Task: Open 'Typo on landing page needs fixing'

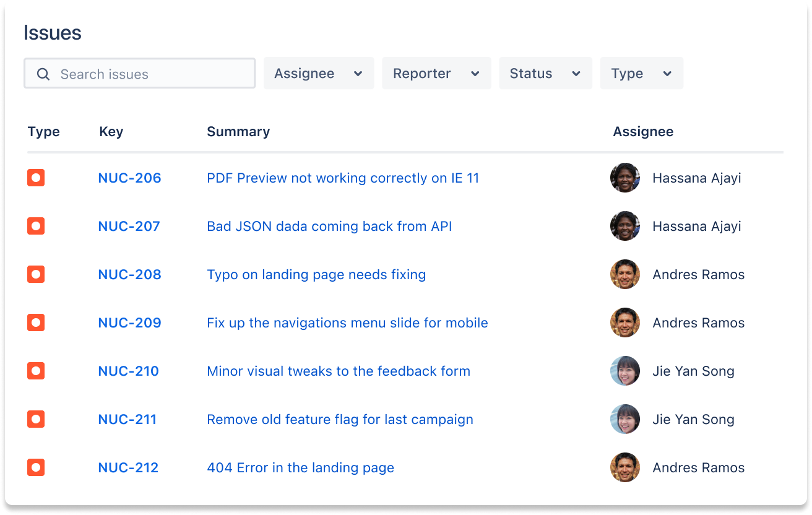Action: pyautogui.click(x=316, y=274)
